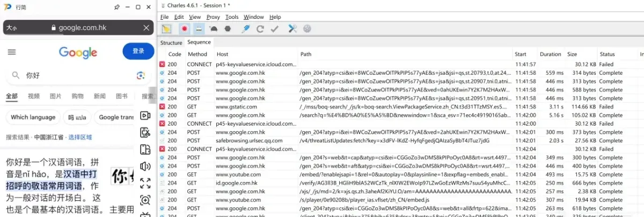Pin the 行简 window with pushpin icon
The width and height of the screenshot is (644, 217).
pos(117,7)
